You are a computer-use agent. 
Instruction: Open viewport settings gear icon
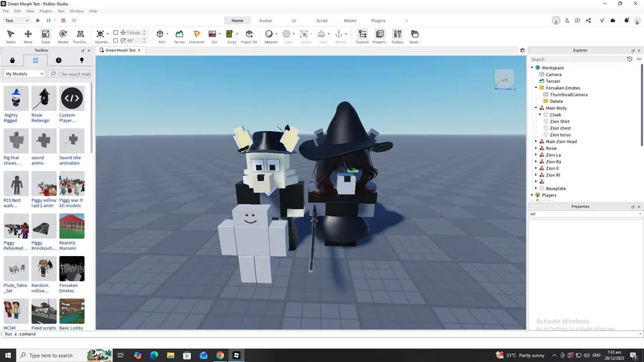coord(522,50)
